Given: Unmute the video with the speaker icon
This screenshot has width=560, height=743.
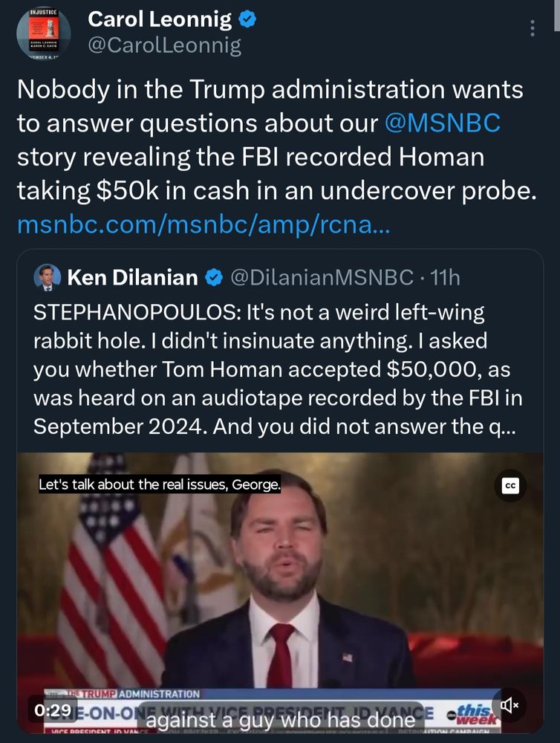Looking at the screenshot, I should click(x=509, y=704).
